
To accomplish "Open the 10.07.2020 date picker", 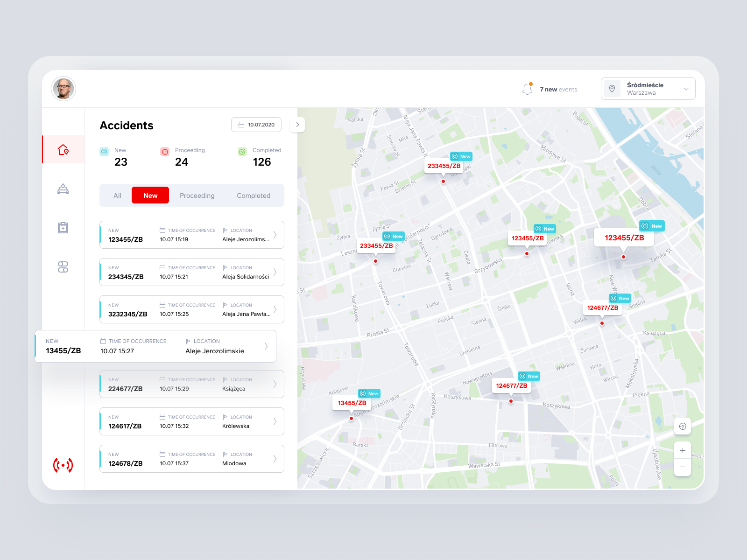I will 256,125.
